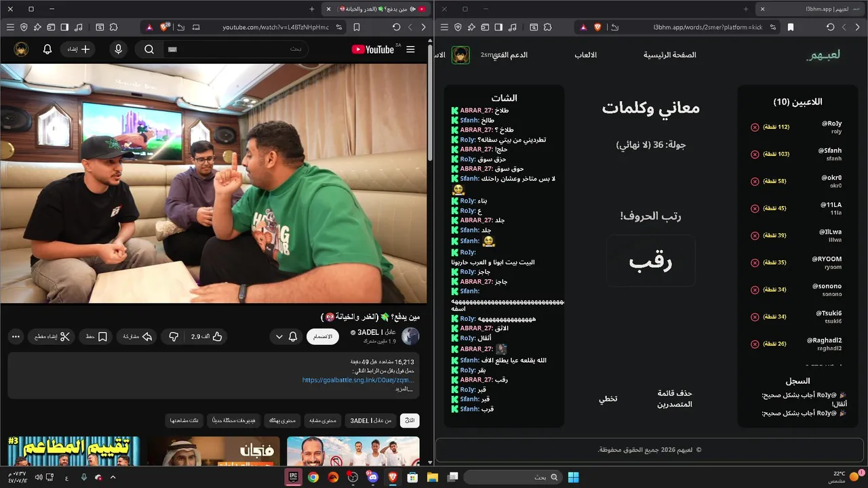
Task: Click the l3bhm.app address bar
Action: click(x=707, y=27)
